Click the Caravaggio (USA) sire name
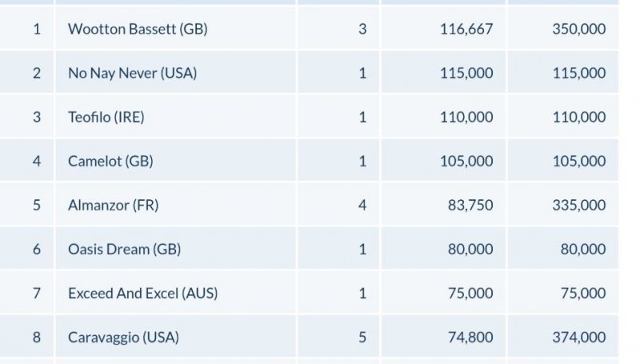The width and height of the screenshot is (640, 364). (123, 338)
